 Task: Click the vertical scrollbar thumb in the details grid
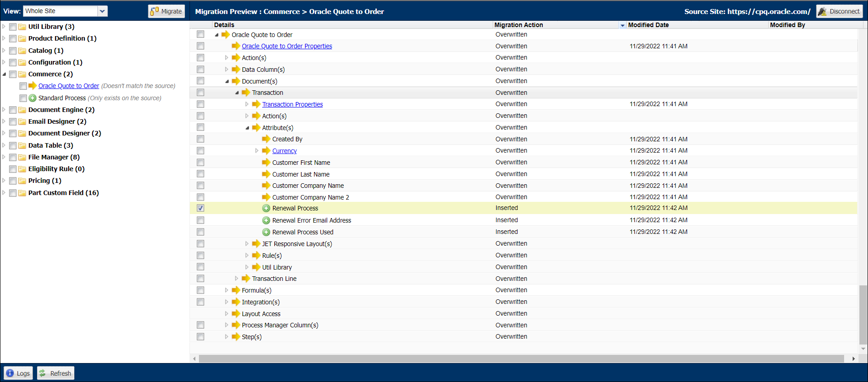pyautogui.click(x=863, y=315)
